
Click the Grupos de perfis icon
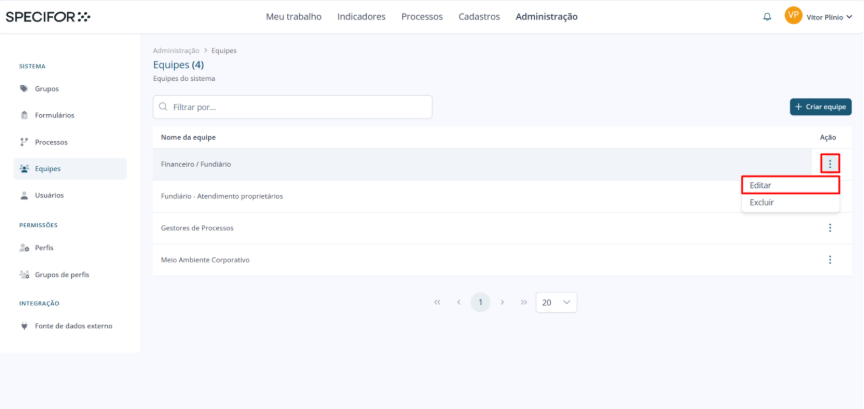tap(24, 275)
